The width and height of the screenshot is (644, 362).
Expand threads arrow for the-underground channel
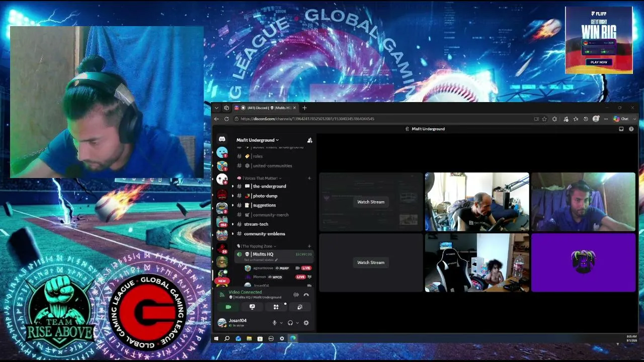tap(232, 187)
